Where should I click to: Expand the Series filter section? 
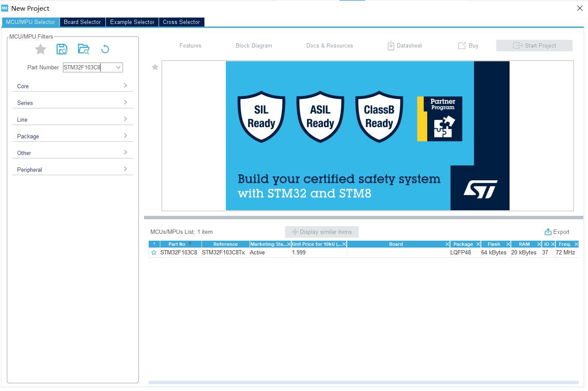[73, 103]
